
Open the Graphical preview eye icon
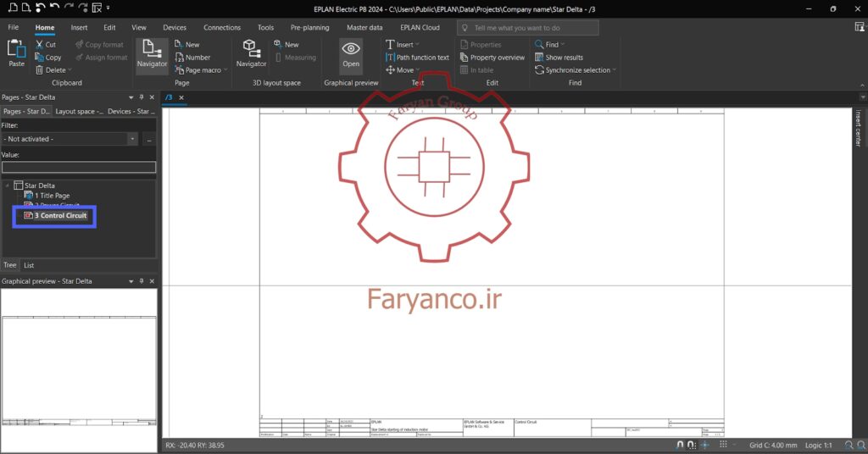[x=351, y=49]
